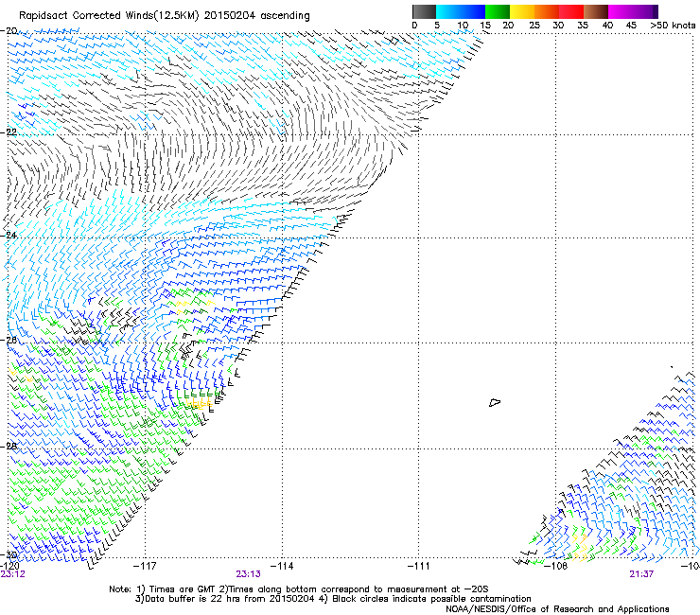This screenshot has width=700, height=615.
Task: Click the latitude label "-22"
Action: (9, 132)
